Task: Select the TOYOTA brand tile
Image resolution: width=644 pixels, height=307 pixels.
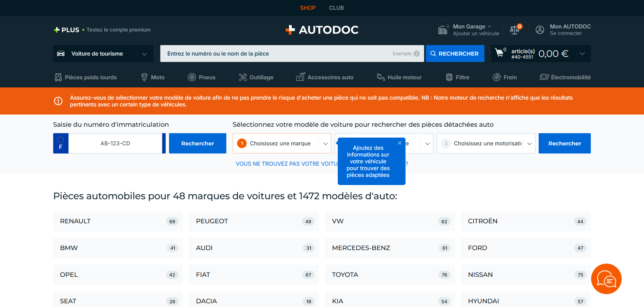Action: pyautogui.click(x=390, y=275)
